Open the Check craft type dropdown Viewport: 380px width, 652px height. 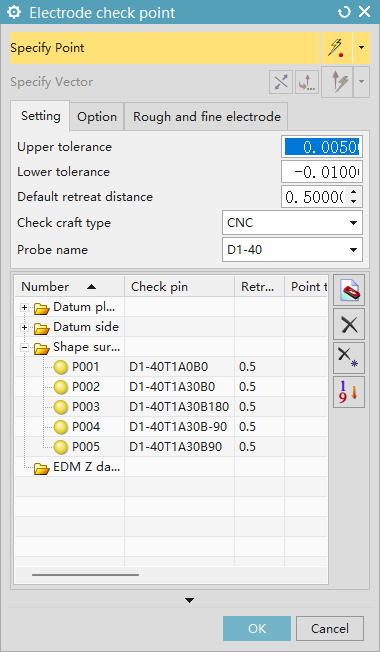point(292,223)
